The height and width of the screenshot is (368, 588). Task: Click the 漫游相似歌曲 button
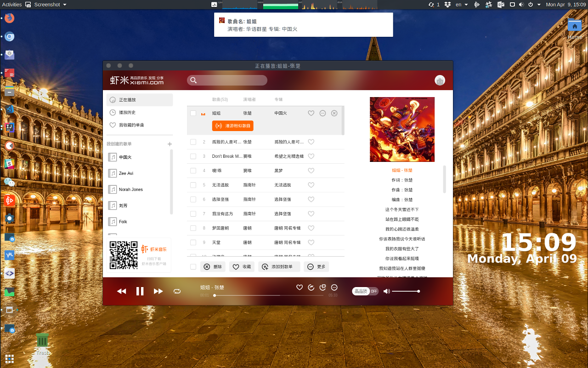pyautogui.click(x=233, y=126)
